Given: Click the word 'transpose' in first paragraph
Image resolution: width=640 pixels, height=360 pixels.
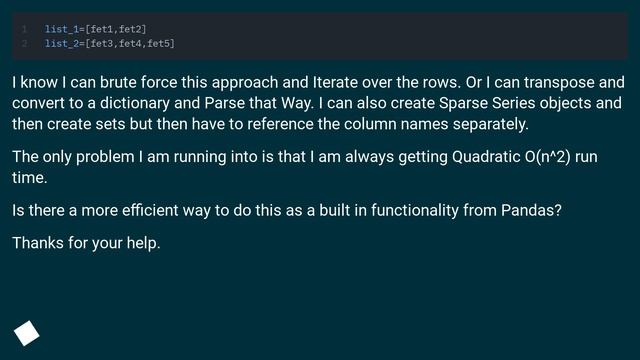Looking at the screenshot, I should pos(559,83).
